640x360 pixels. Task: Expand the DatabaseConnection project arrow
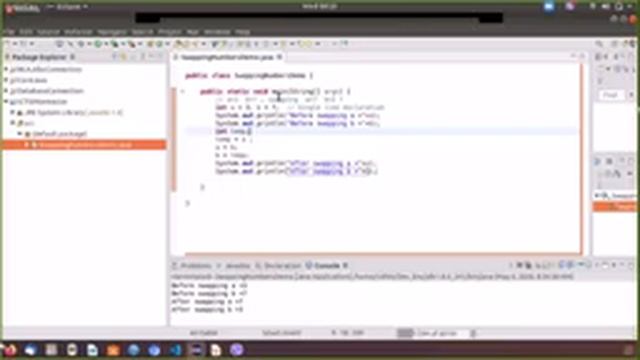[x=7, y=91]
